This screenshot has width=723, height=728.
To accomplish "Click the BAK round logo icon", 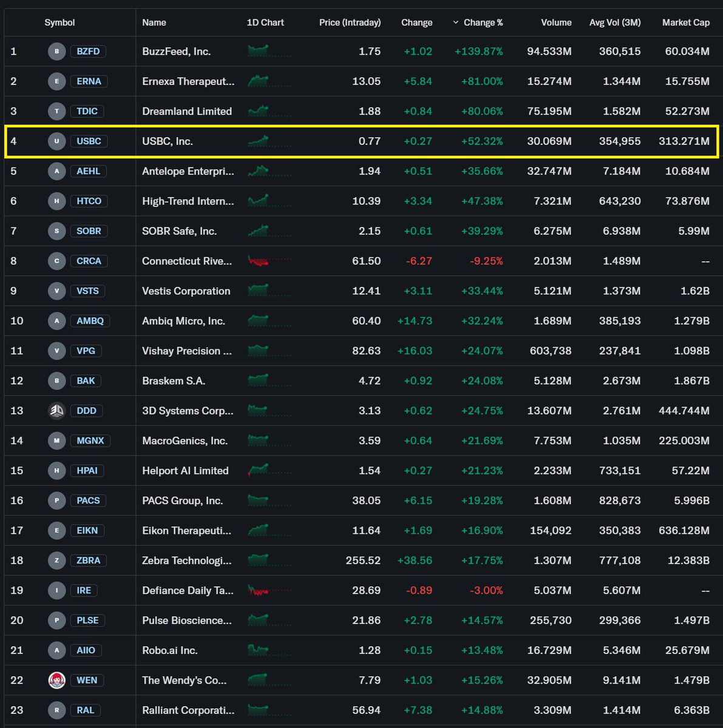I will point(57,381).
